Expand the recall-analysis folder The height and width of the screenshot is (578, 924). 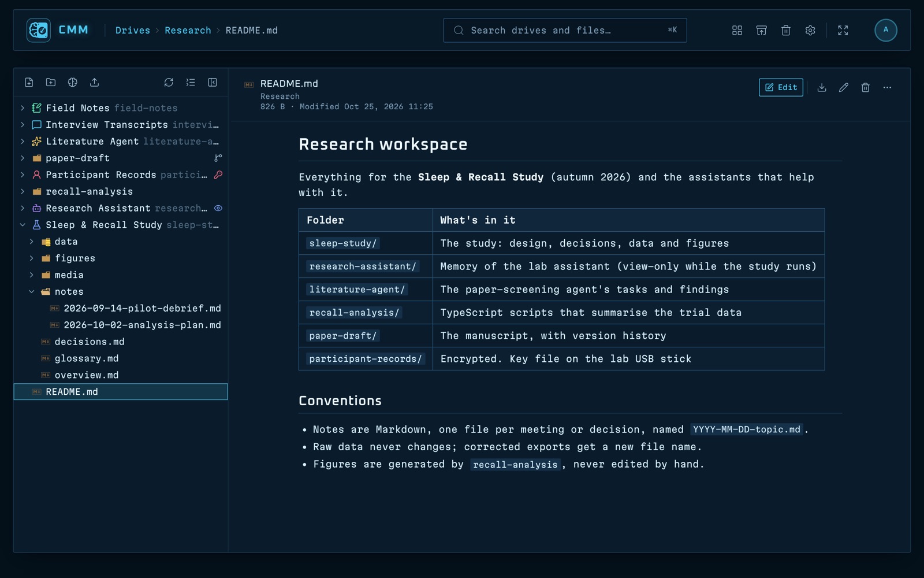pyautogui.click(x=23, y=191)
